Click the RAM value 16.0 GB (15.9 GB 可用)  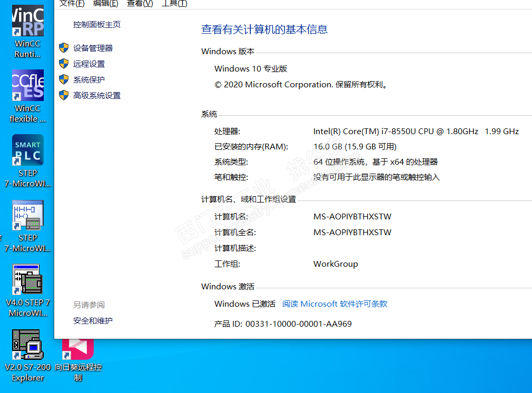pyautogui.click(x=355, y=147)
